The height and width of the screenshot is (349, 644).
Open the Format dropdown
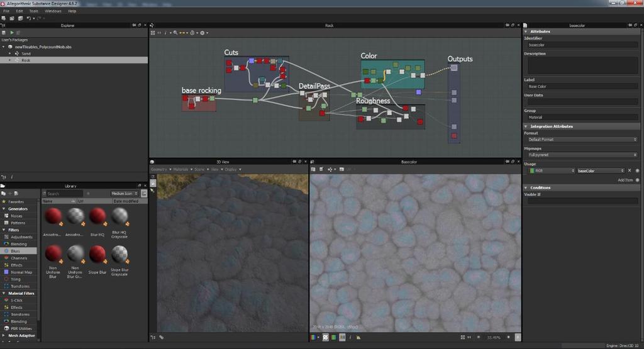[582, 140]
